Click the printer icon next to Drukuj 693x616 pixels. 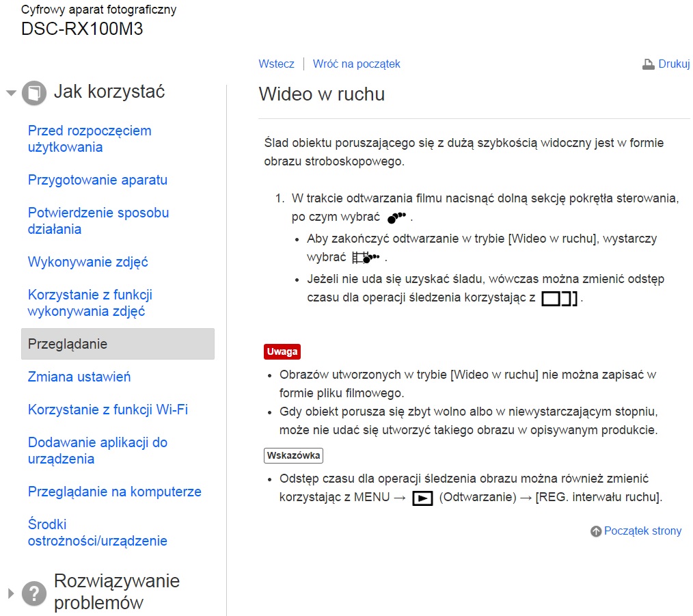tap(648, 64)
